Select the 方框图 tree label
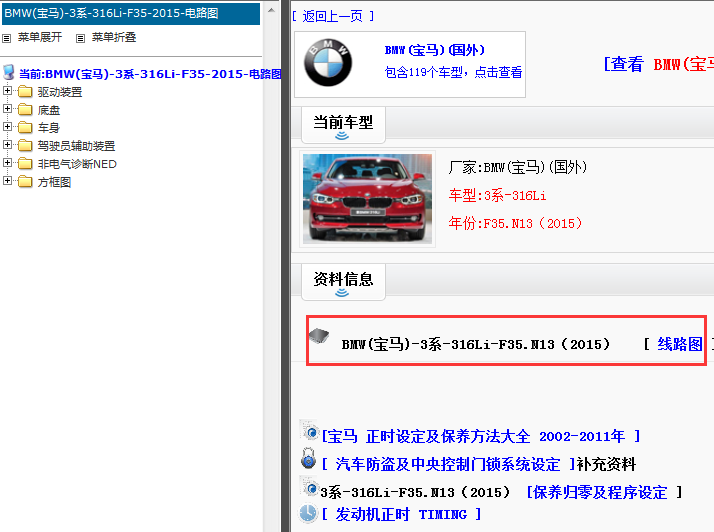714x532 pixels. pyautogui.click(x=54, y=182)
